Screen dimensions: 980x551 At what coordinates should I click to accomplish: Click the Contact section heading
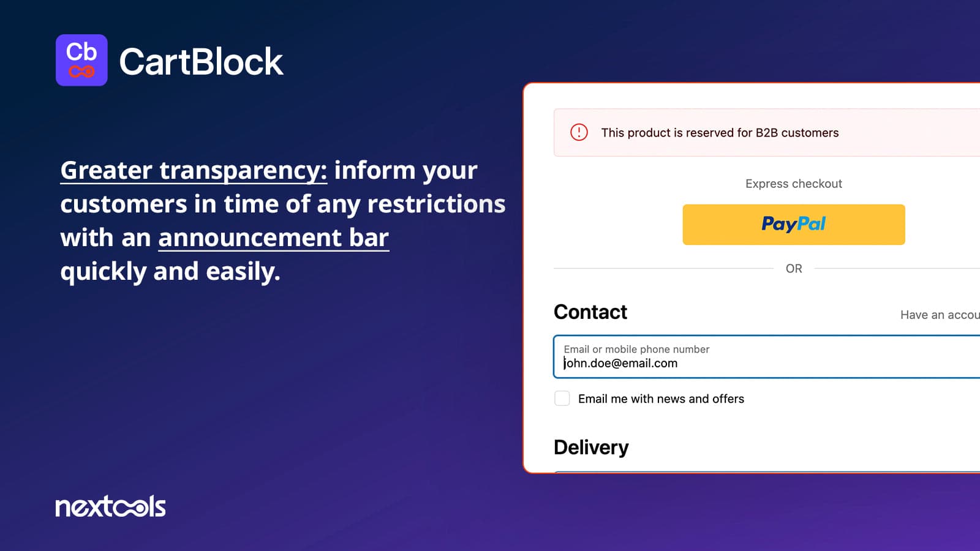(x=590, y=312)
